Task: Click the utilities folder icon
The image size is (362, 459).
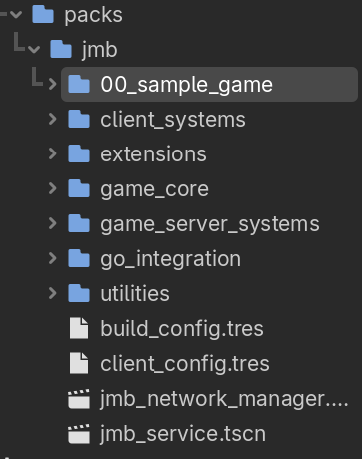Action: (x=79, y=293)
